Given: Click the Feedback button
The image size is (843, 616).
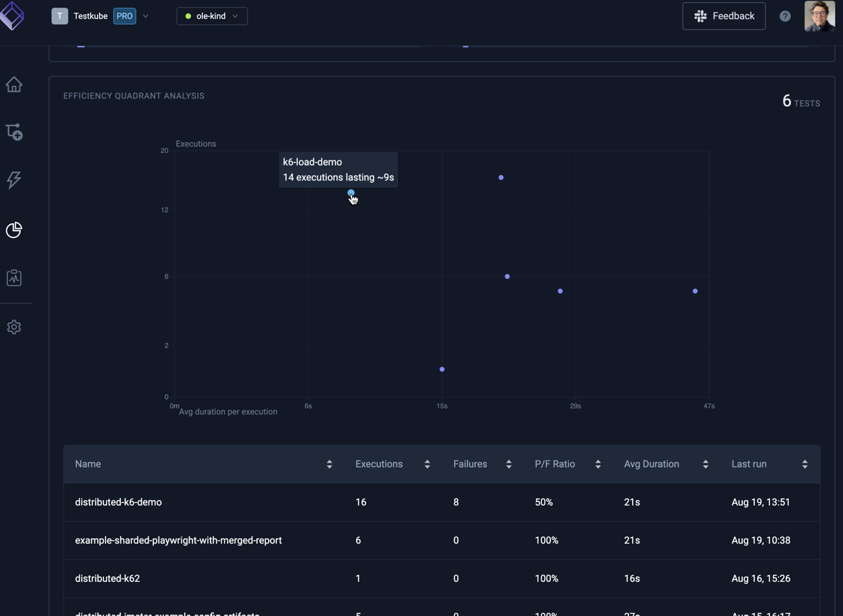Looking at the screenshot, I should point(724,15).
